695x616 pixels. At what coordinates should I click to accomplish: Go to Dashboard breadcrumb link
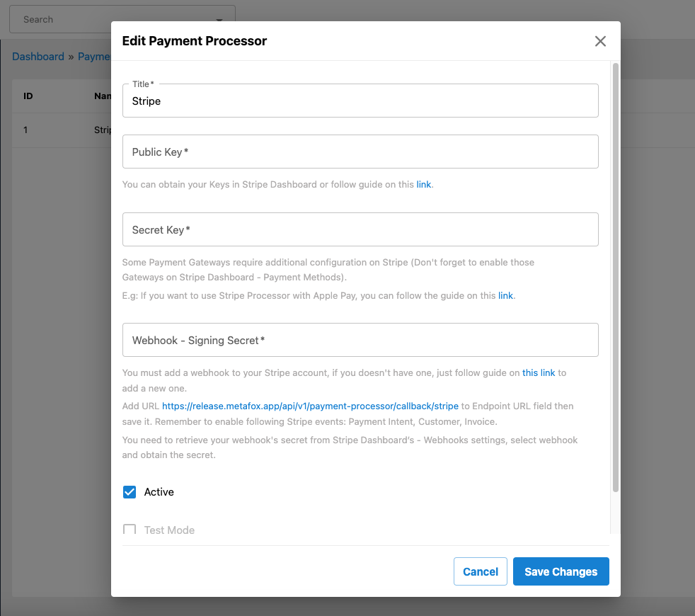(x=38, y=57)
